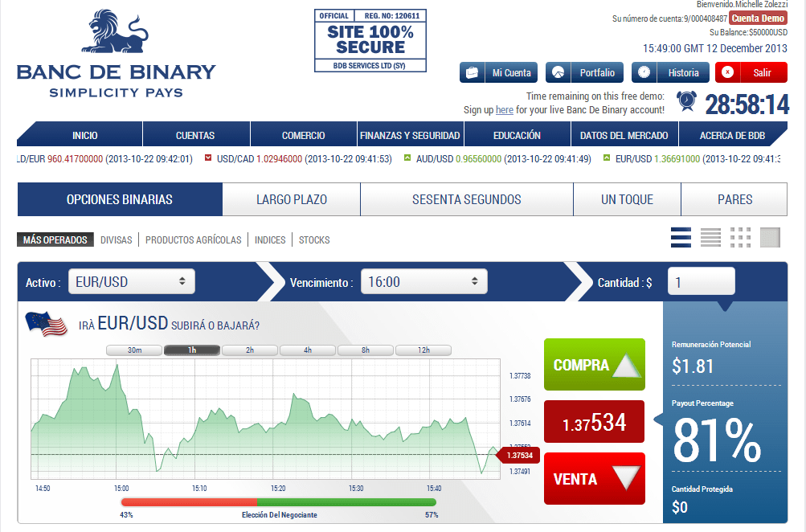Click the 1.37534 price marker on chart
The width and height of the screenshot is (806, 532).
(x=518, y=456)
